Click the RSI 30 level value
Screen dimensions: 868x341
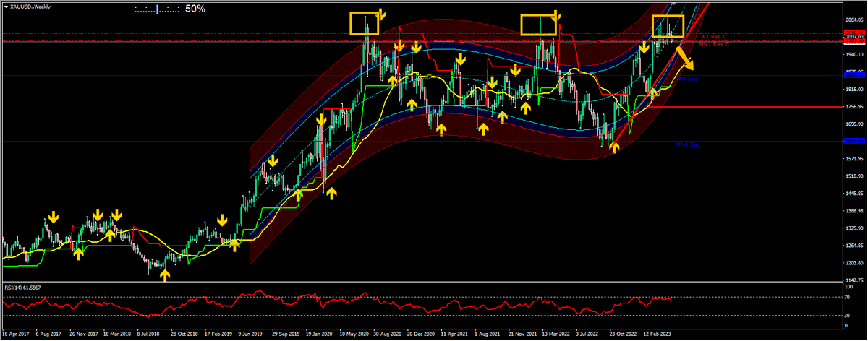848,316
